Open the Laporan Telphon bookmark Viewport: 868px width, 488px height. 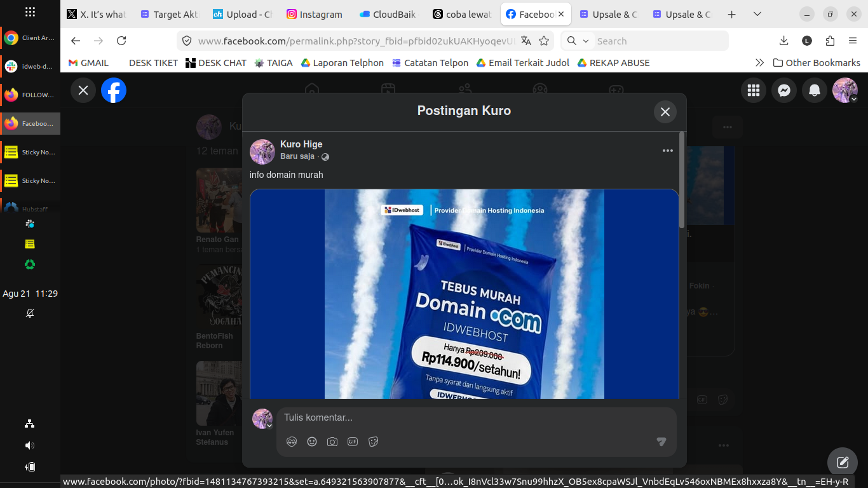[x=342, y=63]
